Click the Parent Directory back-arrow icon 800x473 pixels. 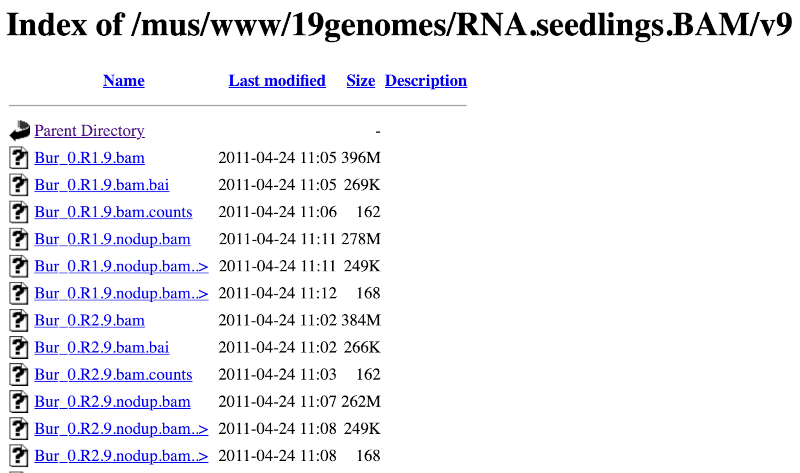coord(19,131)
